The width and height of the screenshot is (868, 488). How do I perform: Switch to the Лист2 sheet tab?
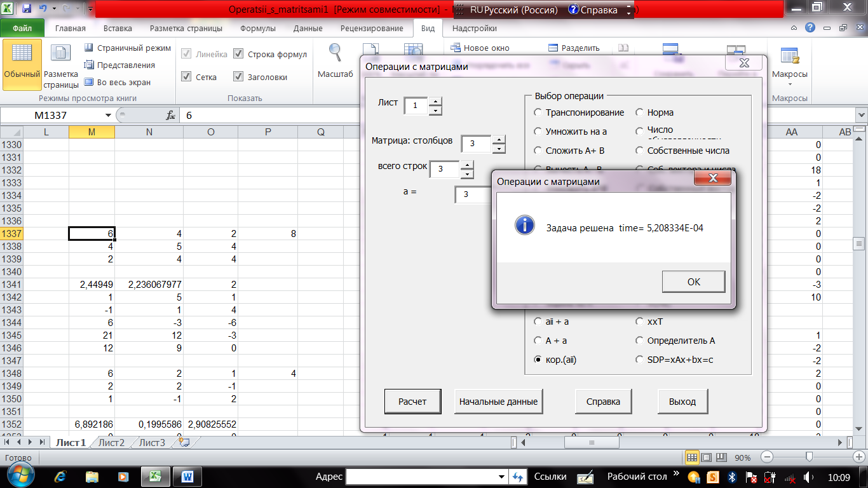[x=112, y=443]
